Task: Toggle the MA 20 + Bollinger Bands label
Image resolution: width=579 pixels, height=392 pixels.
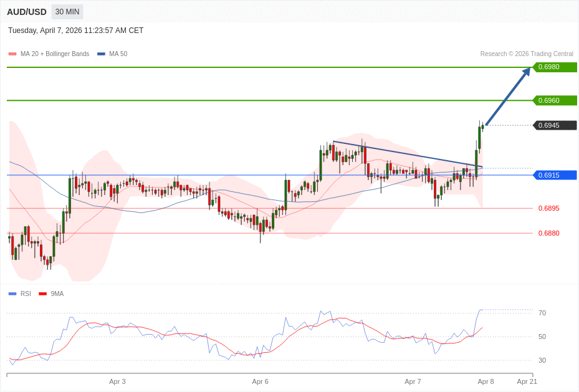Action: coord(55,54)
